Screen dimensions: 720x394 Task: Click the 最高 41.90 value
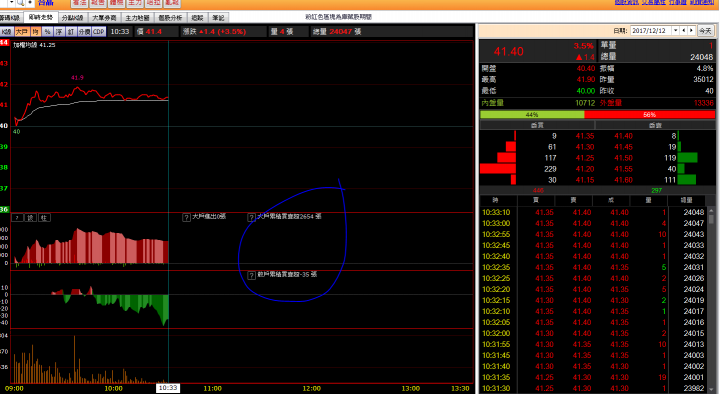coord(585,79)
